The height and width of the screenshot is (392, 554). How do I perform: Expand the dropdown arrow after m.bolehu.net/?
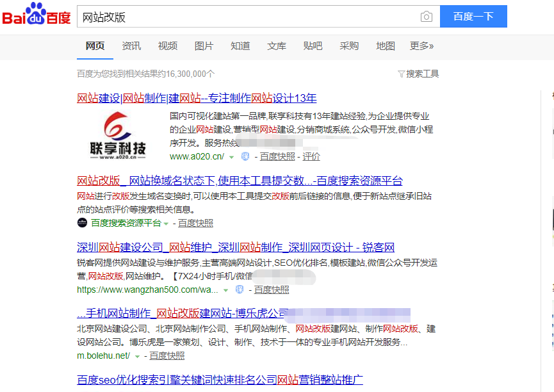point(138,356)
